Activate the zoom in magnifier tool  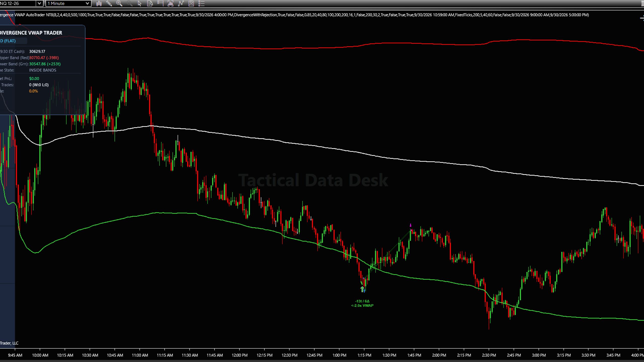pos(119,4)
